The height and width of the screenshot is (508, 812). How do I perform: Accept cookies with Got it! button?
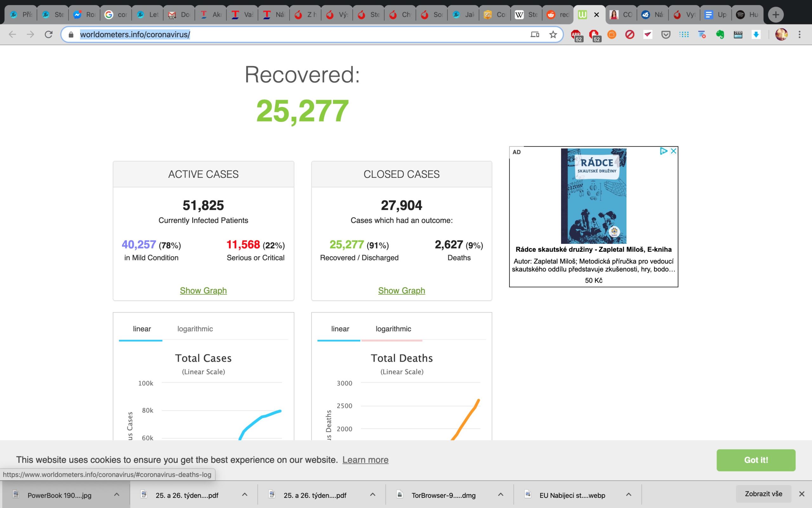[x=756, y=460]
